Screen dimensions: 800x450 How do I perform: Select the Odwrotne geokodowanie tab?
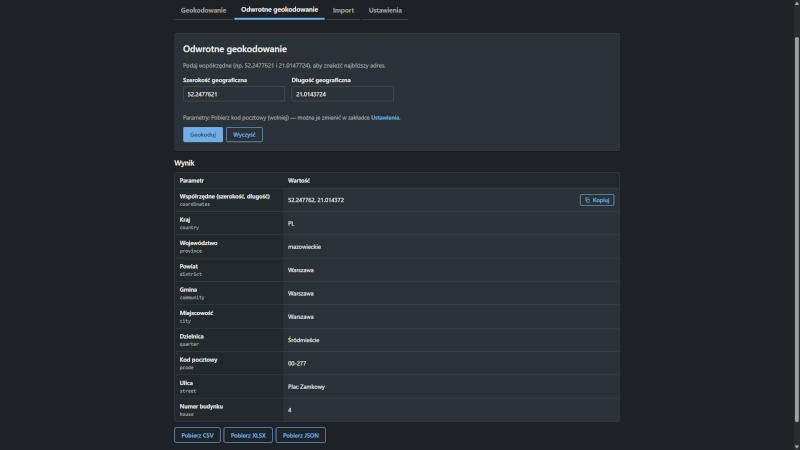coord(279,10)
